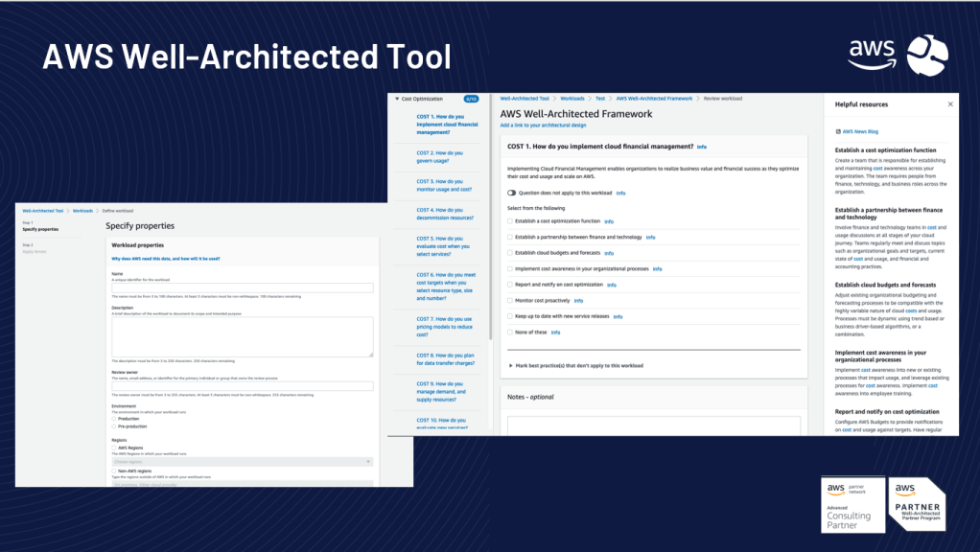Click the AWS News Blog external link icon

(x=838, y=130)
